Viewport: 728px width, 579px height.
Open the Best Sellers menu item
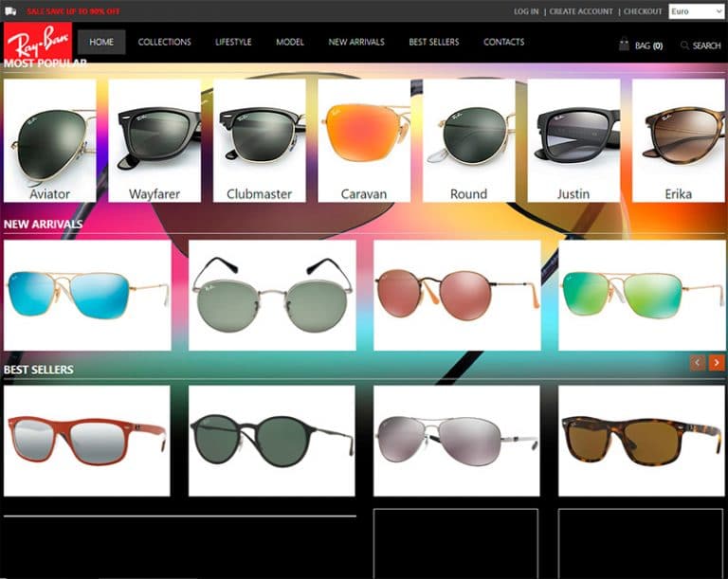[x=433, y=42]
